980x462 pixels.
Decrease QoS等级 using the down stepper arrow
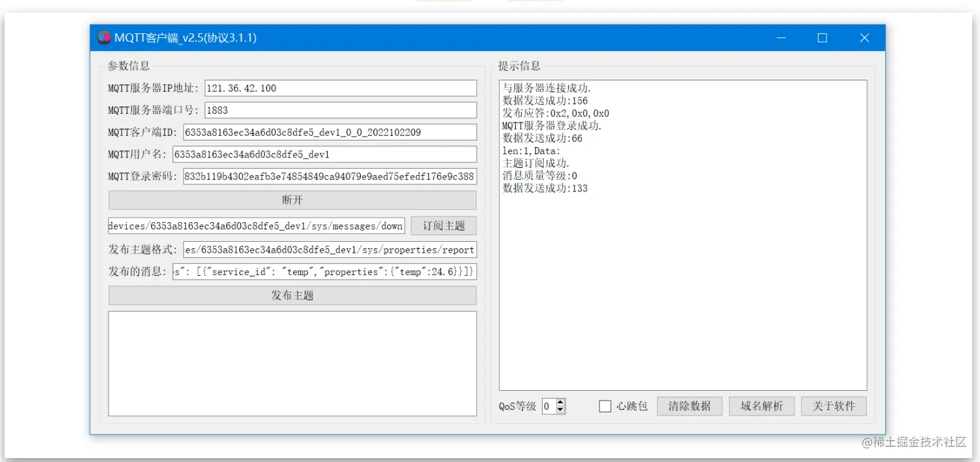(x=560, y=410)
